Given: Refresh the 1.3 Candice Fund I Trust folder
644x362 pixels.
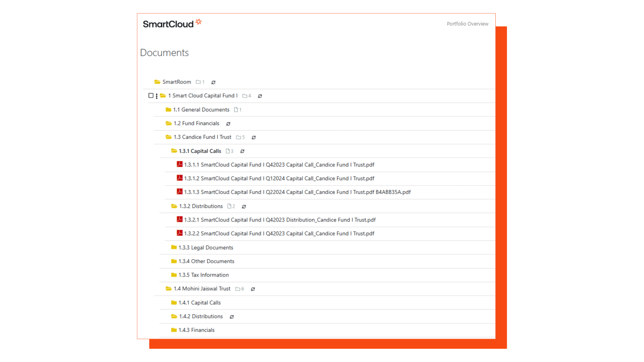Looking at the screenshot, I should tap(254, 138).
